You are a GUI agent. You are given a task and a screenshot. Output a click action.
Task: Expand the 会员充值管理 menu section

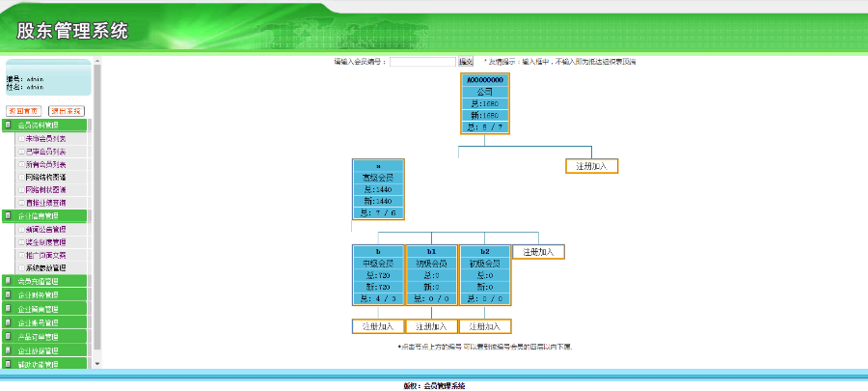click(x=44, y=281)
